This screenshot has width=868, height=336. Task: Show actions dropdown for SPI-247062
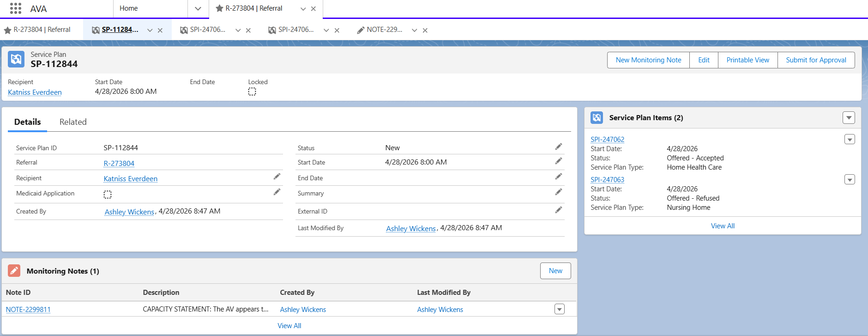(x=850, y=139)
